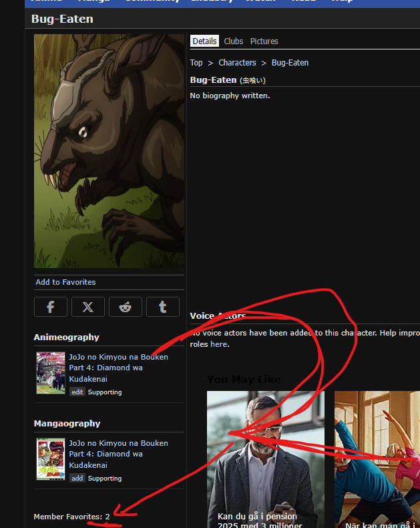Share Bug-Eaten on Facebook
420x528 pixels.
point(51,307)
